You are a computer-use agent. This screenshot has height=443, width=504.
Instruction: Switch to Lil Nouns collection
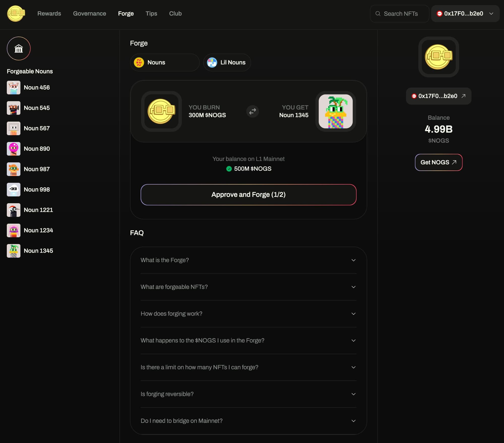click(227, 63)
